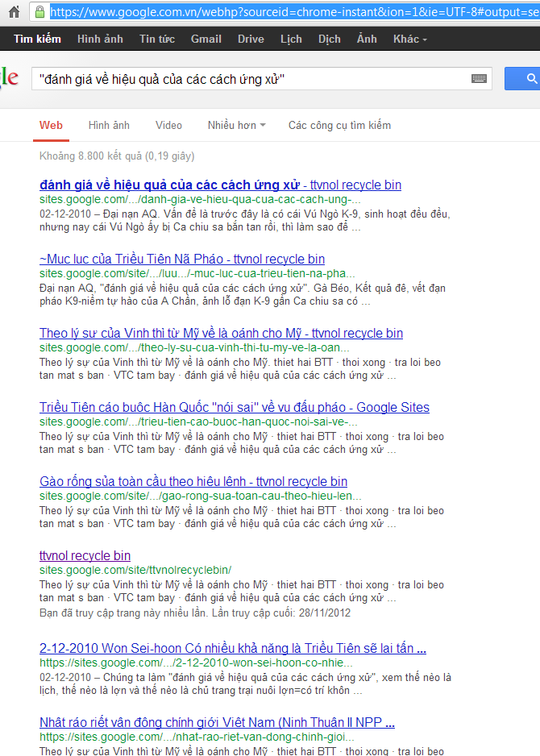Screen dimensions: 540x756
Task: Click the Google logo
Action: pyautogui.click(x=8, y=77)
